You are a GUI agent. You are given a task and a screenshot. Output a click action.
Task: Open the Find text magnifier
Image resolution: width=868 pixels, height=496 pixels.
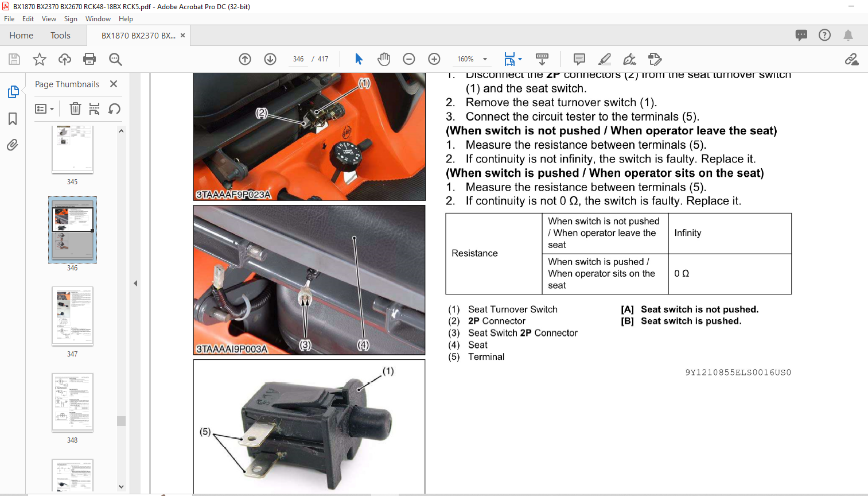115,59
